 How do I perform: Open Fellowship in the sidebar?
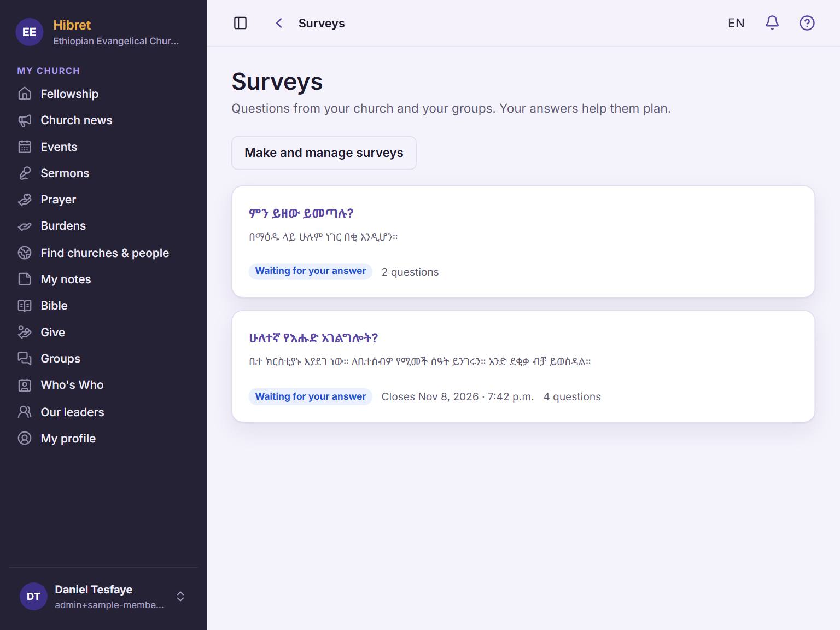tap(103, 94)
